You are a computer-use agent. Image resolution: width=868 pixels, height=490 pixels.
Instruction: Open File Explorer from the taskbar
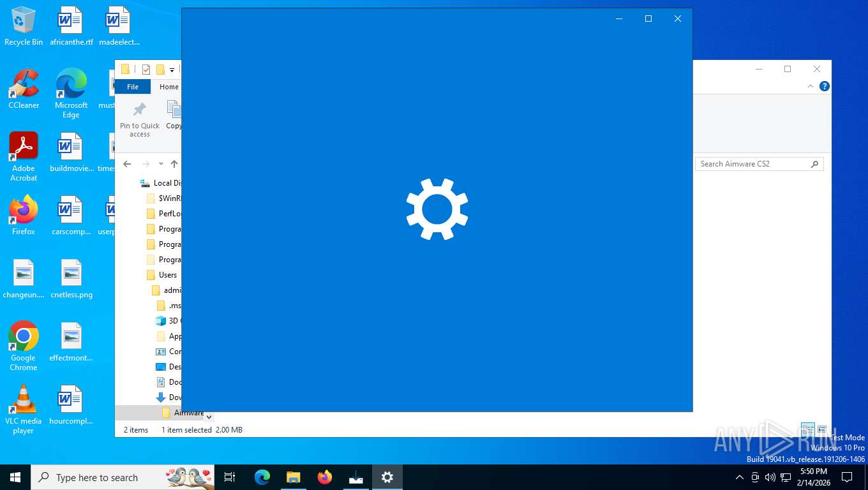click(293, 477)
